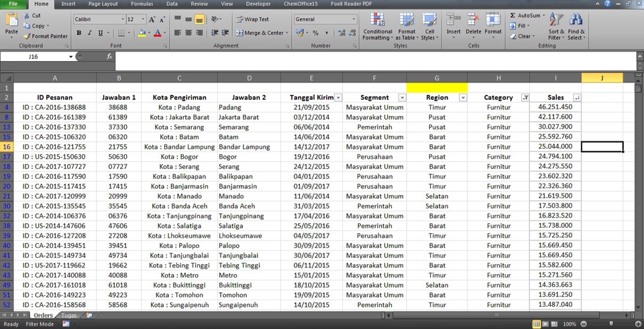Switch to the Data tab
Viewport: 644px width, 329px height.
[x=172, y=4]
